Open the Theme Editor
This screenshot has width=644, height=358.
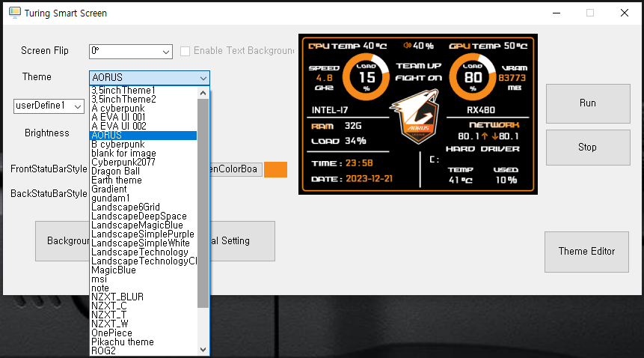(x=586, y=252)
